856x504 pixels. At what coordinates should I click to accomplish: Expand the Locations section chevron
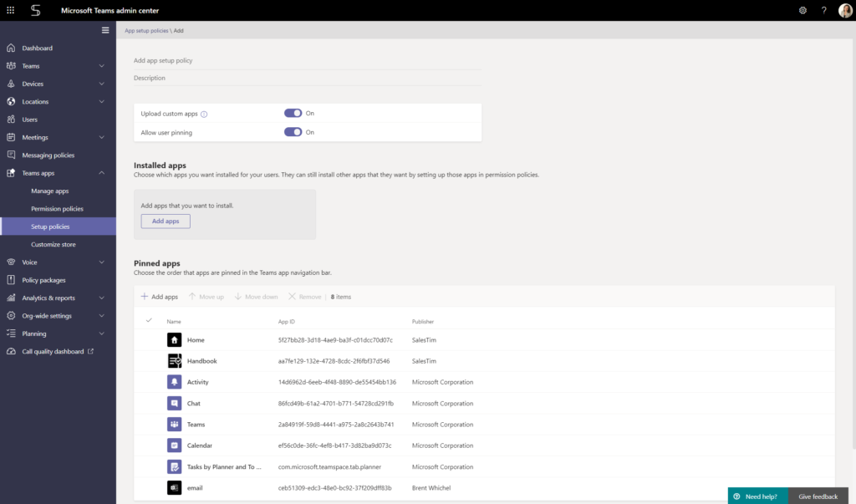point(101,102)
